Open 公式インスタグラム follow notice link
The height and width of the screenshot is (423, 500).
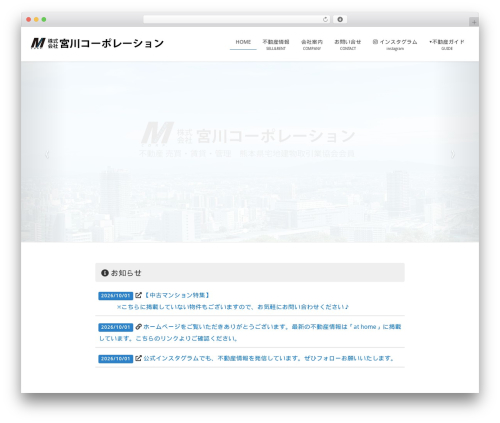click(269, 358)
